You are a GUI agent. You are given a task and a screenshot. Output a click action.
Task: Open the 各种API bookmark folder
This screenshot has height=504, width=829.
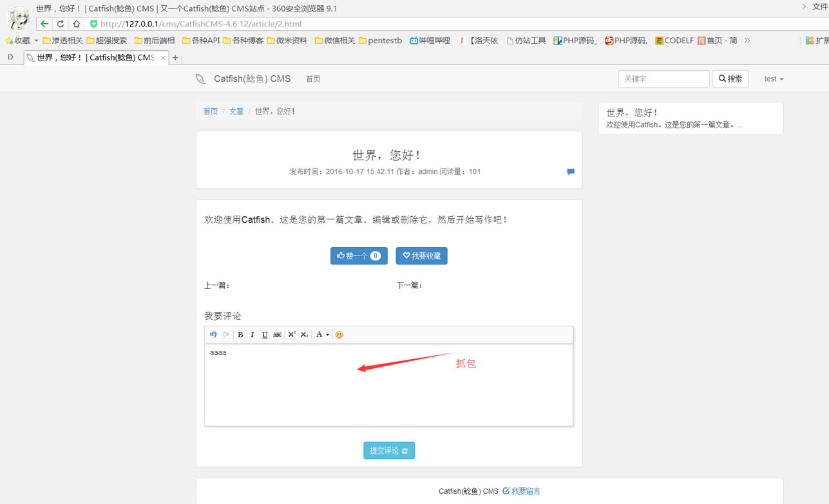click(201, 41)
